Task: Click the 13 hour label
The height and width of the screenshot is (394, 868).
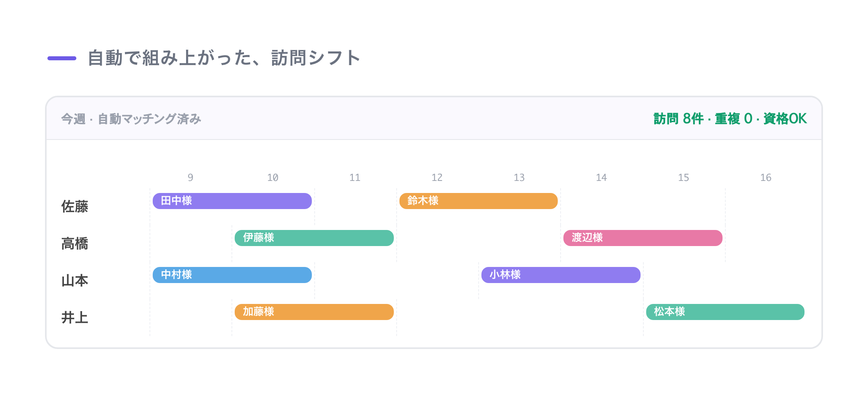Action: 519,178
